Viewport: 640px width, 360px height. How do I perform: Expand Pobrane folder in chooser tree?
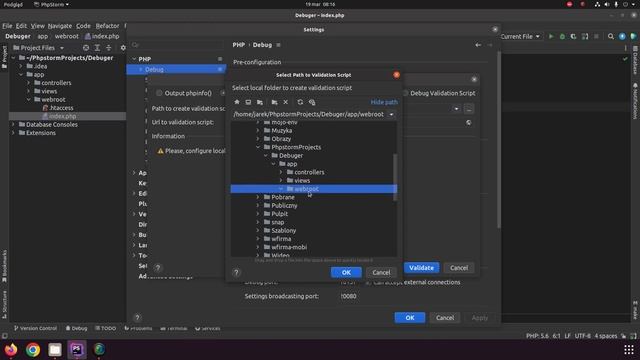[x=258, y=197]
